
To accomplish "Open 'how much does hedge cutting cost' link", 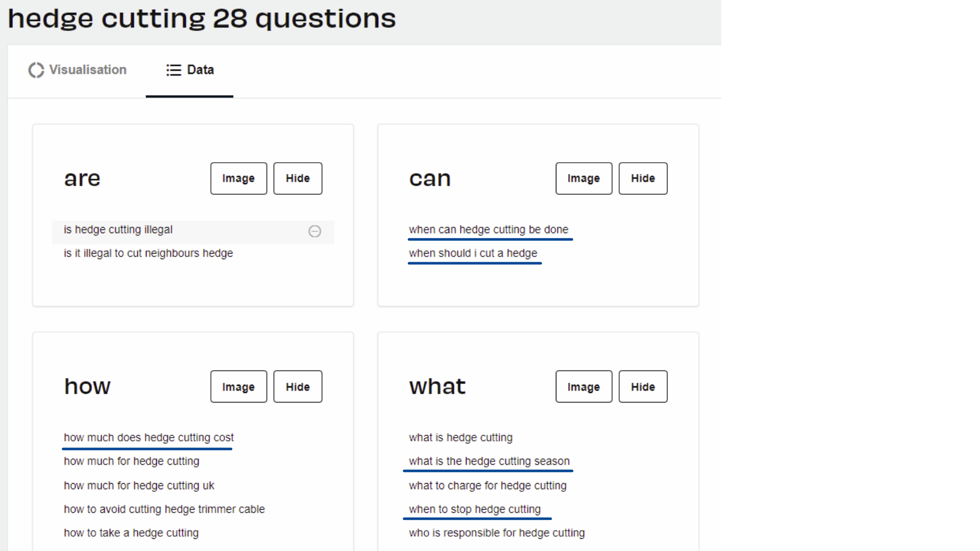I will [148, 437].
